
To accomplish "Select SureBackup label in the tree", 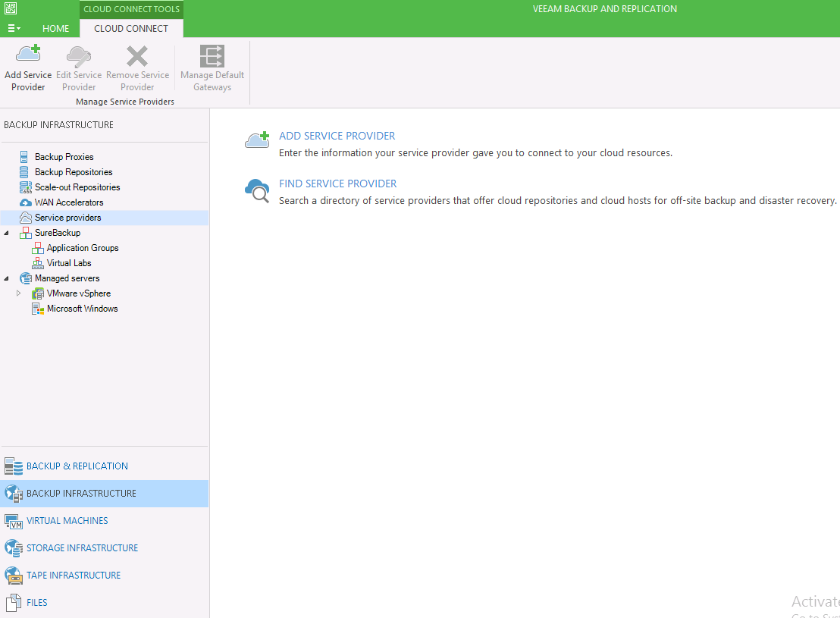I will (x=58, y=233).
